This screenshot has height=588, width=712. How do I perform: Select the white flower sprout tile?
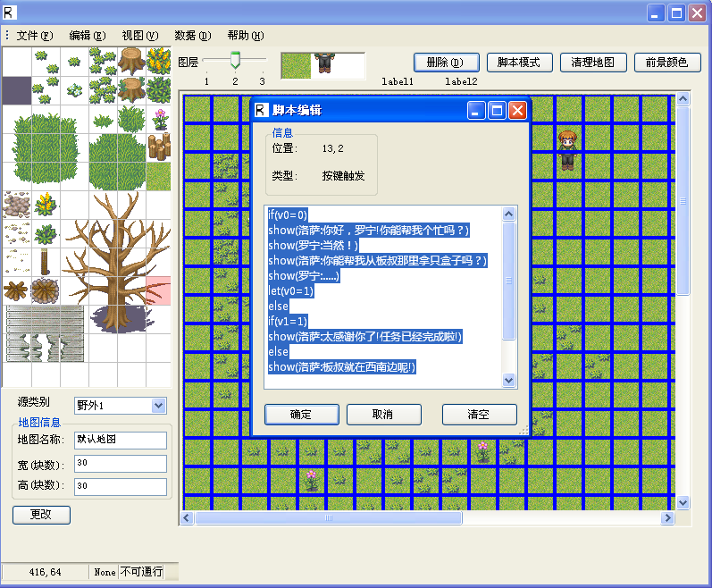tap(74, 90)
